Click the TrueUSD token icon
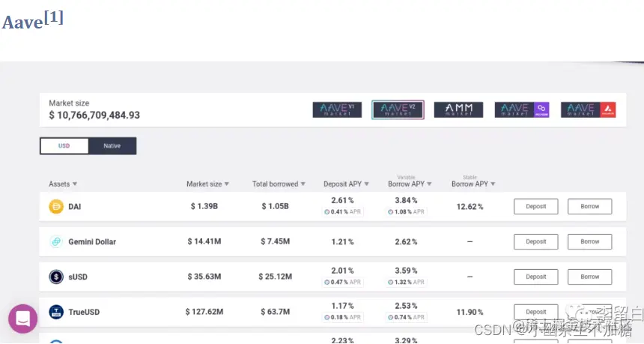Viewport: 644px width, 344px height. tap(56, 312)
